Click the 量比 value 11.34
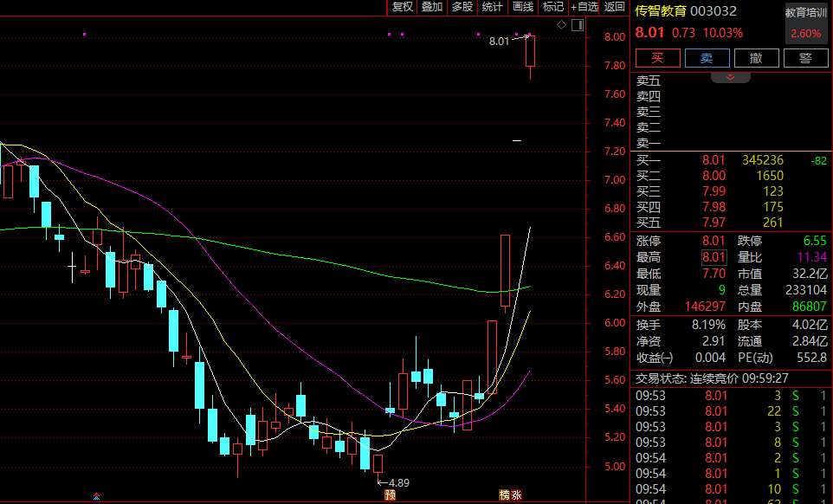The height and width of the screenshot is (504, 833). [x=811, y=257]
